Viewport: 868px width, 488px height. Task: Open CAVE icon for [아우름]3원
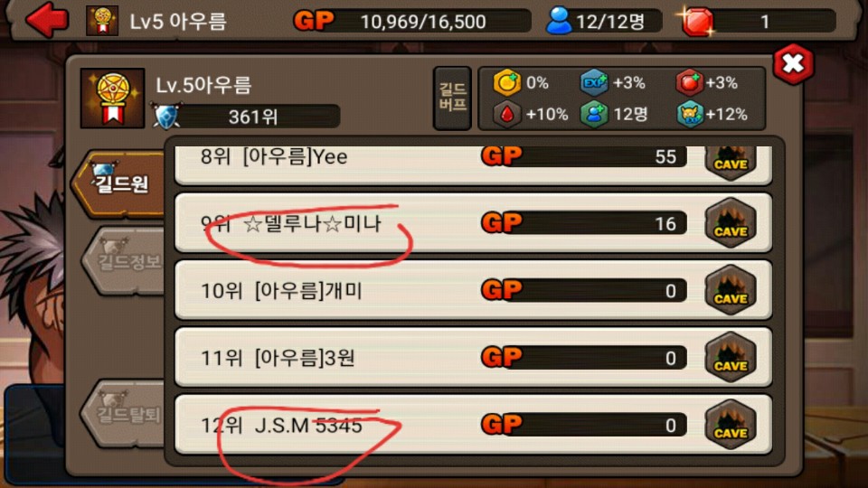coord(731,358)
